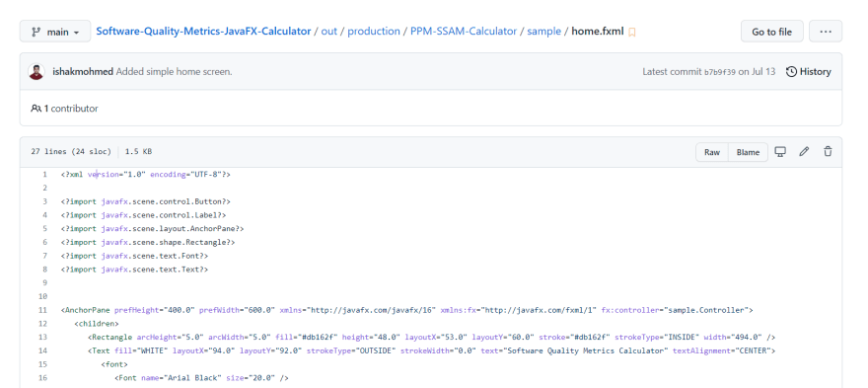Click line number 1
Image resolution: width=868 pixels, height=388 pixels.
click(x=44, y=174)
